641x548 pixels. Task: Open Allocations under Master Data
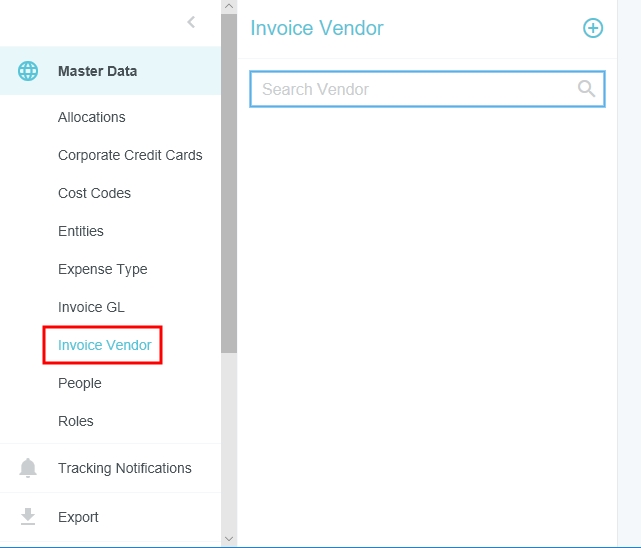pyautogui.click(x=91, y=117)
